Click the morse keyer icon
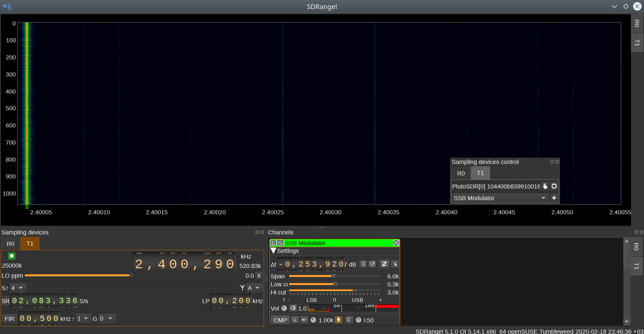644x334 pixels. [x=304, y=320]
